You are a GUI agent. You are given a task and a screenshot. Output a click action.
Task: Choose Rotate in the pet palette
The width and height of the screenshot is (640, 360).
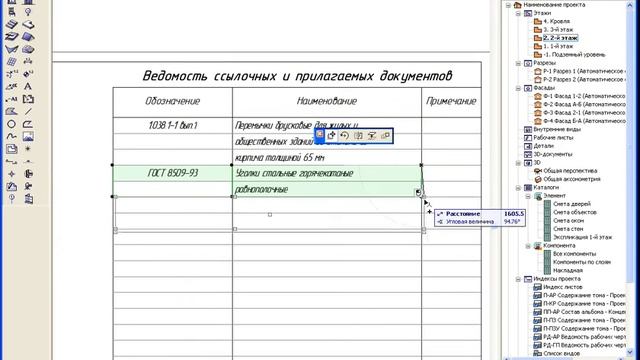click(345, 136)
